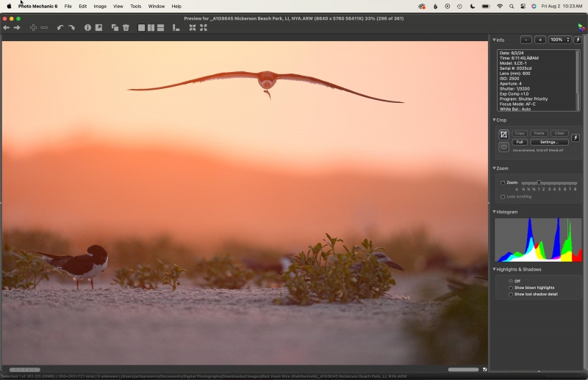Click the Siri icon in menu bar
This screenshot has height=380, width=588.
(x=534, y=7)
